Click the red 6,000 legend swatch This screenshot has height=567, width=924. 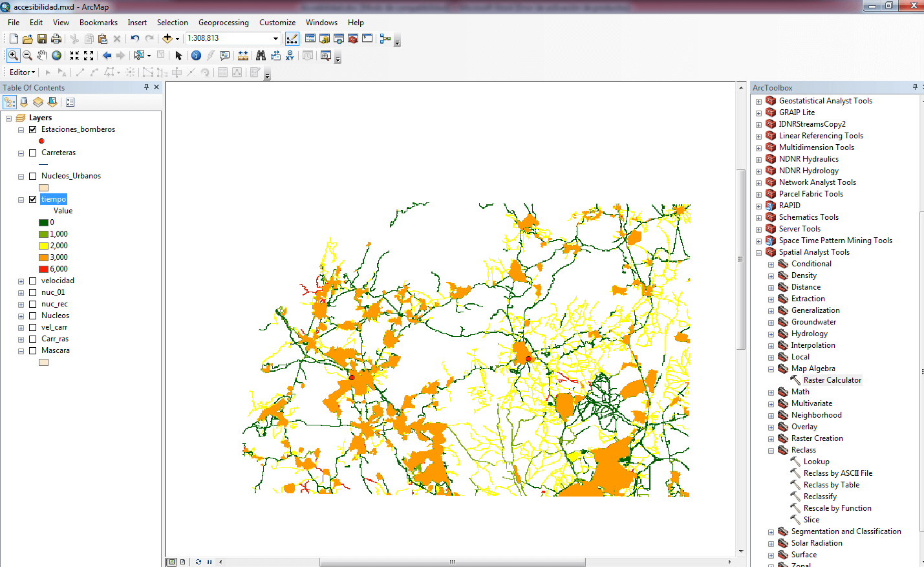(43, 269)
